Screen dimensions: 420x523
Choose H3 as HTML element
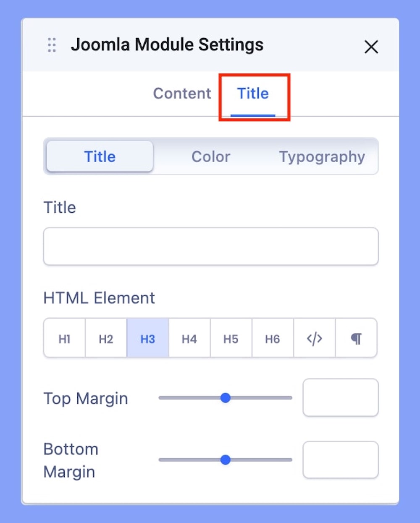(148, 338)
